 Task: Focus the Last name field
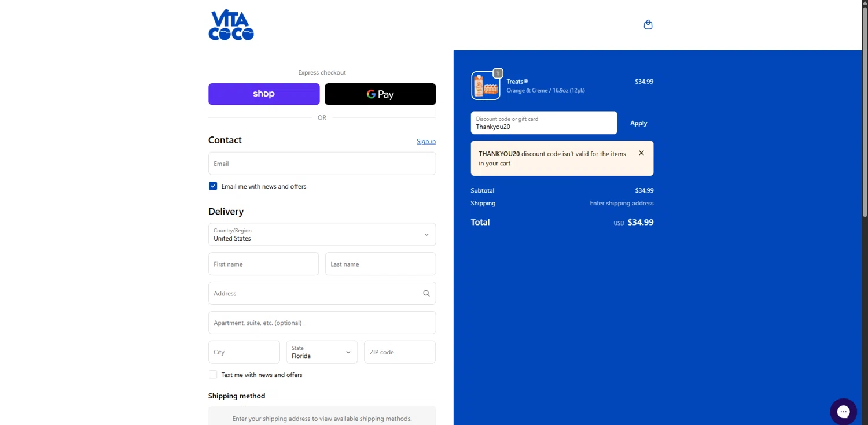coord(380,264)
